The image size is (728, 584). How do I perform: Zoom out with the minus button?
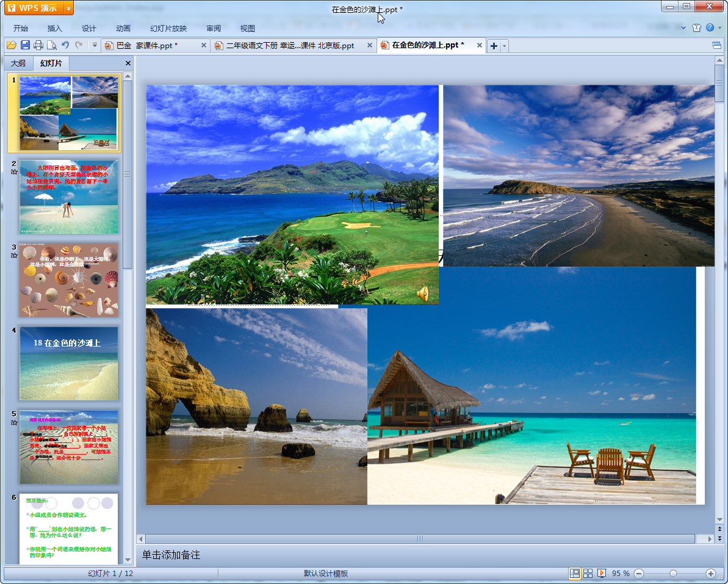tap(639, 574)
